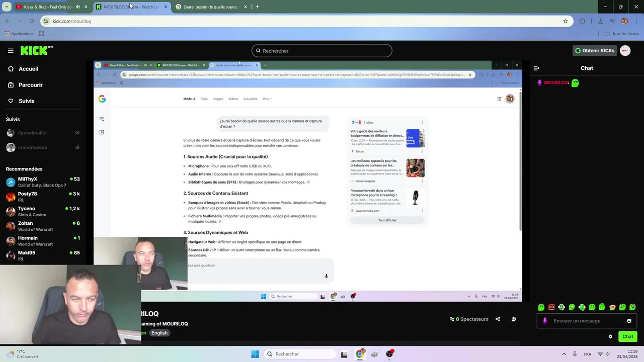This screenshot has height=362, width=644.
Task: Open Chrome downloads icon
Action: point(600,21)
